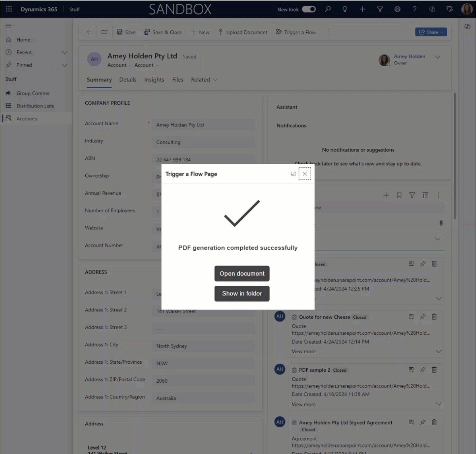Open the Account form selector dropdown
This screenshot has height=454, width=476.
146,65
